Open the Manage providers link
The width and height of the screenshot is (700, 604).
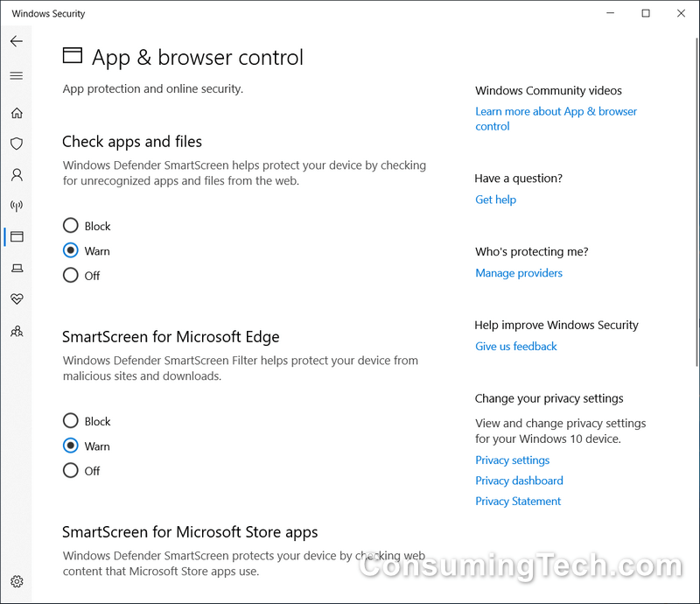point(518,272)
